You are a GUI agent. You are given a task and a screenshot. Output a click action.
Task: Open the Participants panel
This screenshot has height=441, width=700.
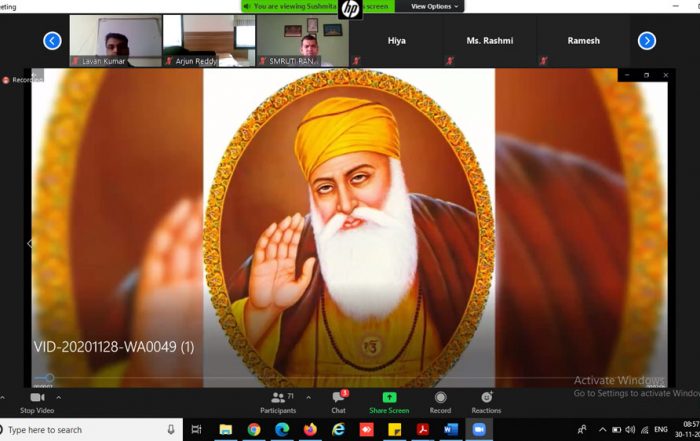[278, 403]
